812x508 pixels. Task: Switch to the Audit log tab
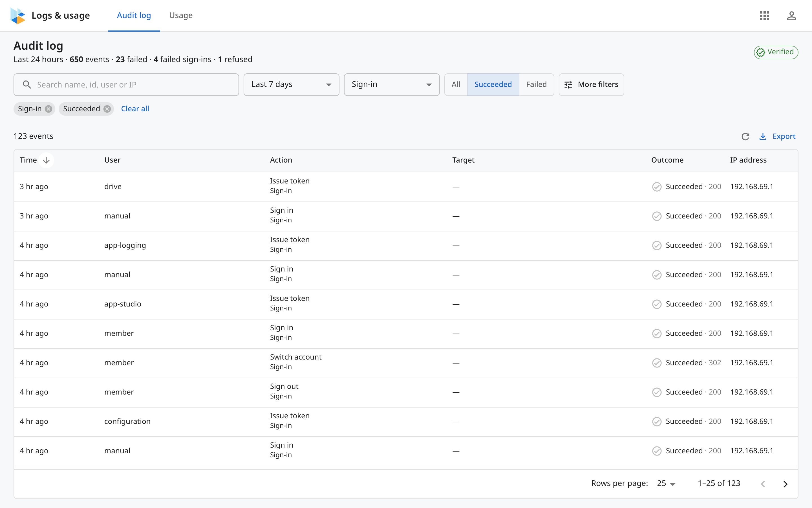coord(134,16)
